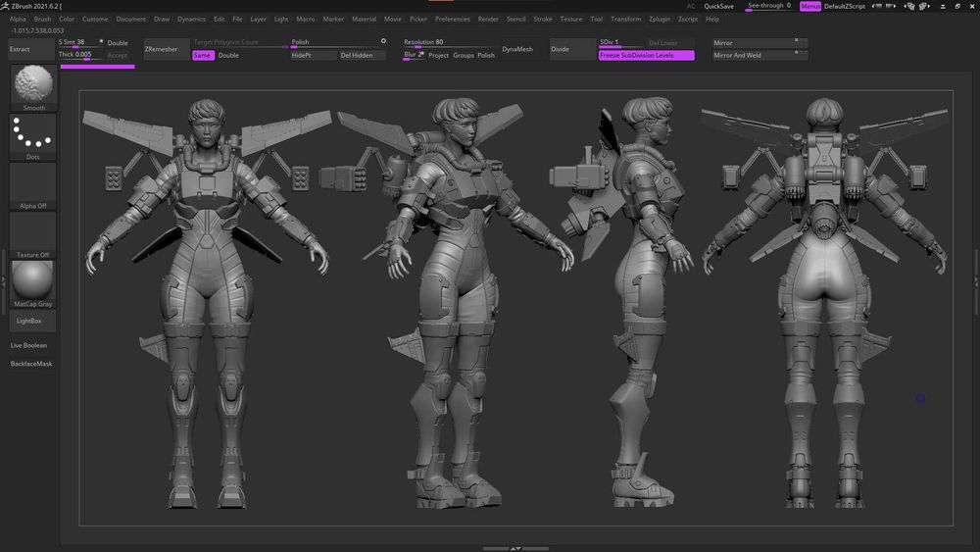
Task: Toggle Freeze SubDivision Levels
Action: coord(646,55)
